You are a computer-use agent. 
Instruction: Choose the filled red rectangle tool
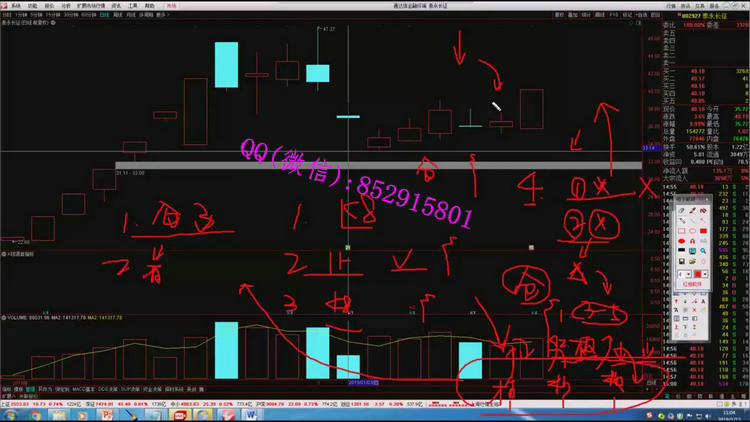[x=703, y=230]
